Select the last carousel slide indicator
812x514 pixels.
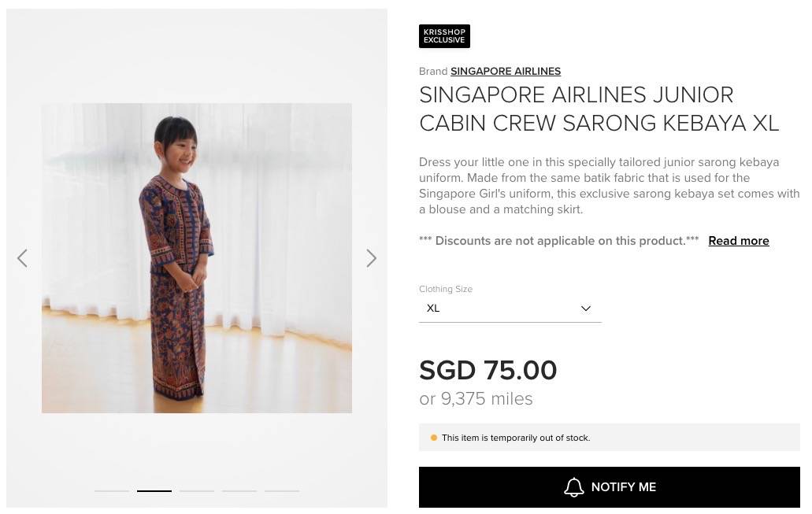[x=282, y=490]
